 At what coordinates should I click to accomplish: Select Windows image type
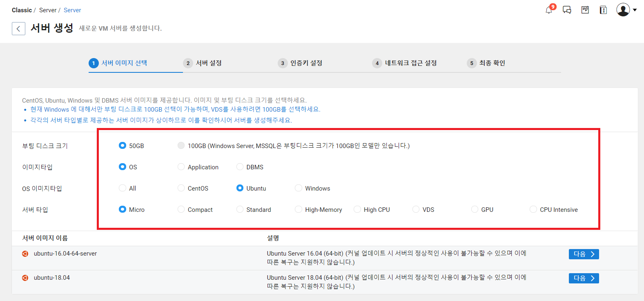click(x=299, y=188)
